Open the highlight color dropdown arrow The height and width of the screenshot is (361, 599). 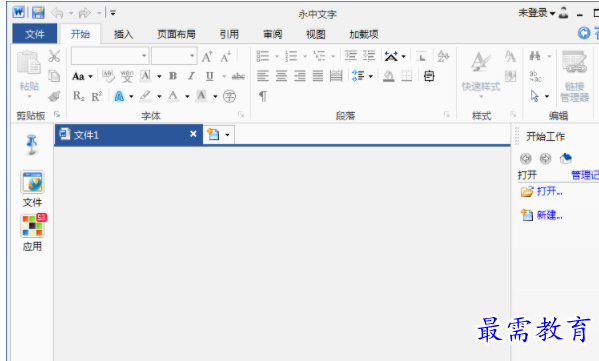point(159,96)
